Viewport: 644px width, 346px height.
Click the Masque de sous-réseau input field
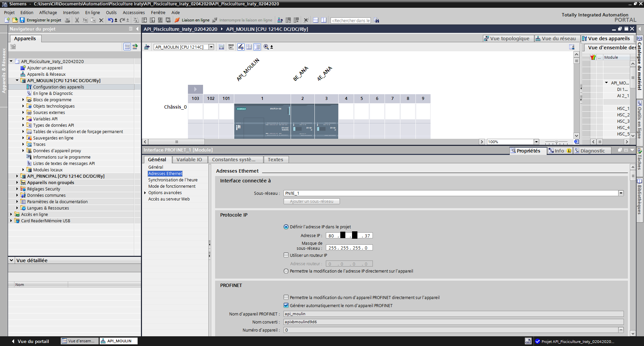pyautogui.click(x=349, y=248)
